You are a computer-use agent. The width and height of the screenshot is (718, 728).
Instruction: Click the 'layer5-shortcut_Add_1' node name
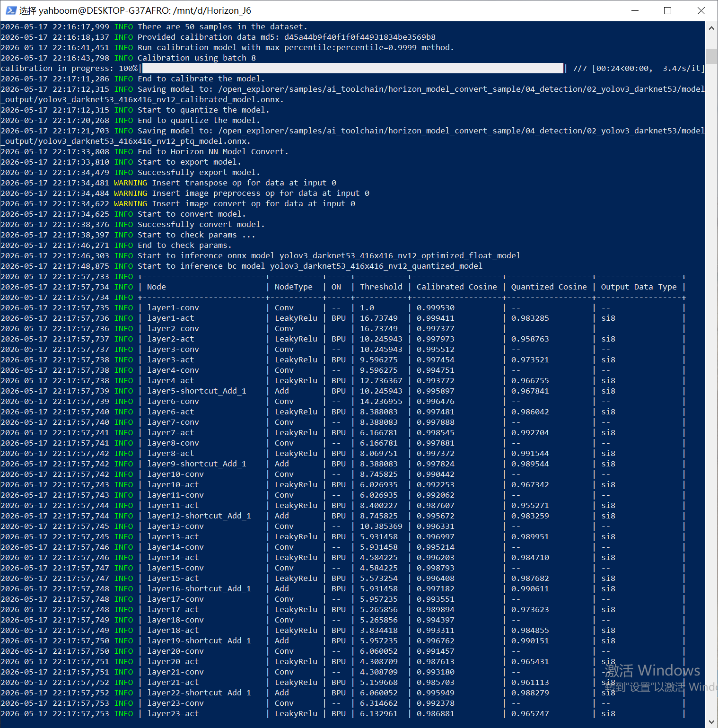point(197,391)
